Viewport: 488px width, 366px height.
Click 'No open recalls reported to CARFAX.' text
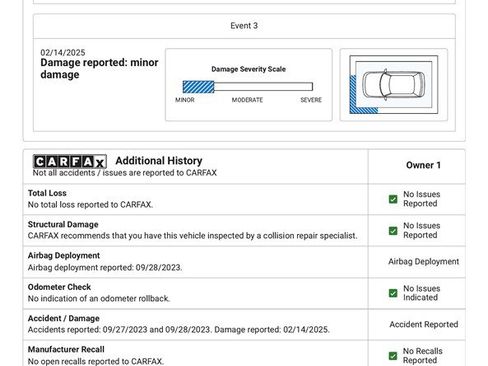tap(96, 361)
